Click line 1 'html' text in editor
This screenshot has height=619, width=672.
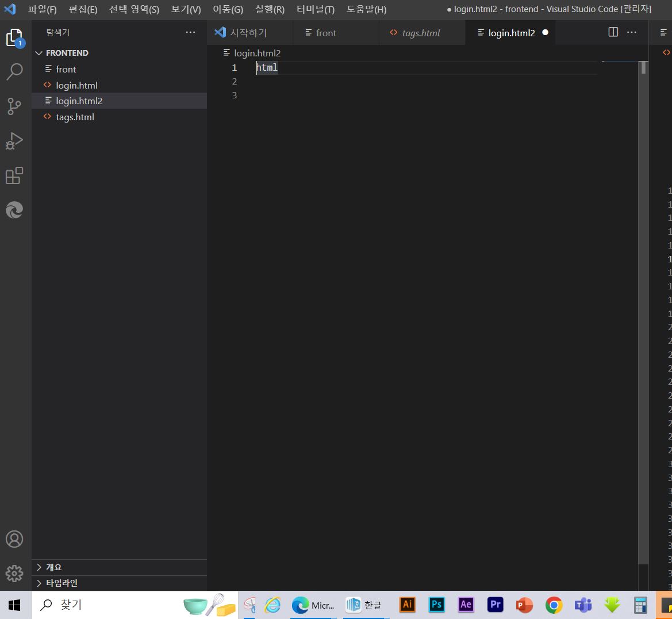[x=267, y=67]
